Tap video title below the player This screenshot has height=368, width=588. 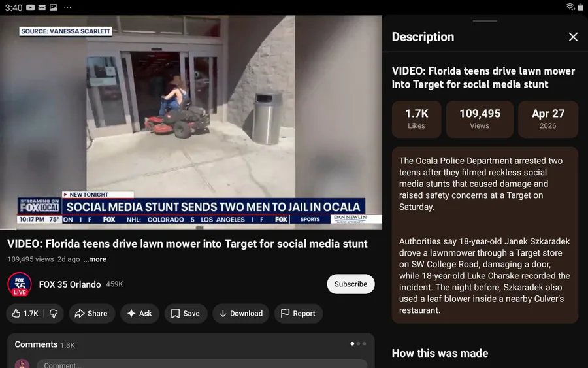point(188,244)
